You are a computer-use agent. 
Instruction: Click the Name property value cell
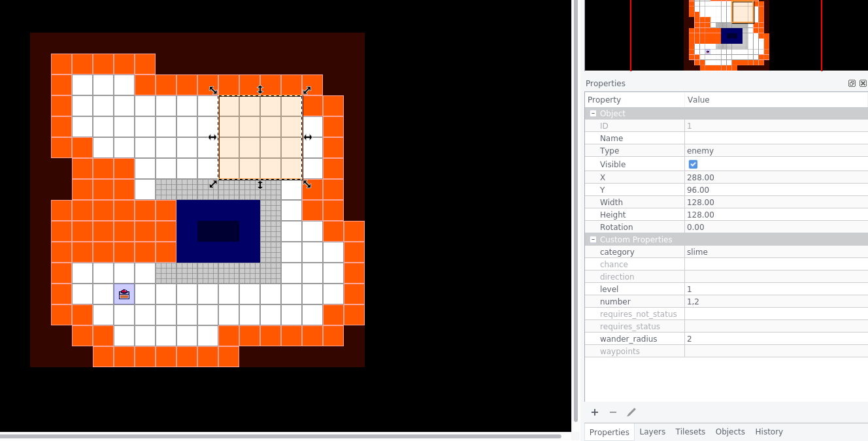752,138
